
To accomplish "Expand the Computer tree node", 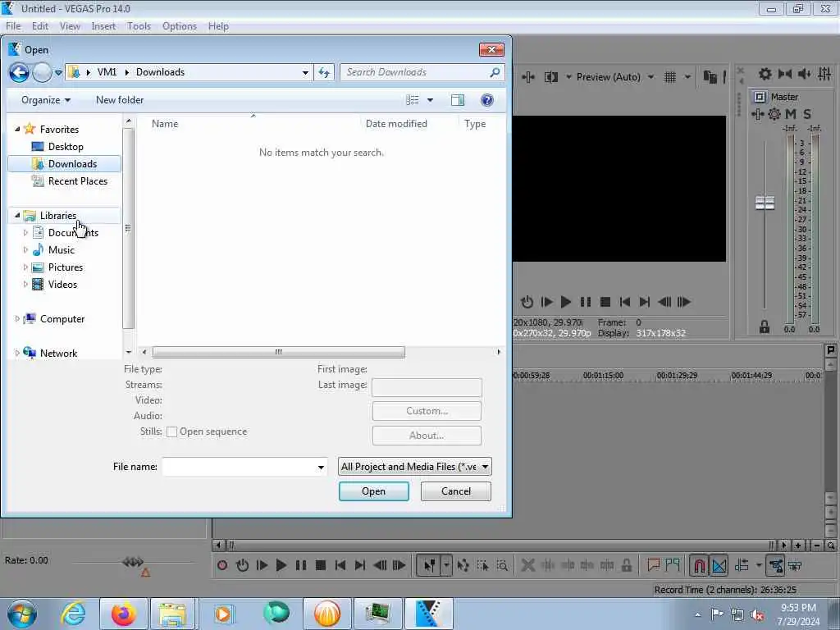I will coord(17,319).
